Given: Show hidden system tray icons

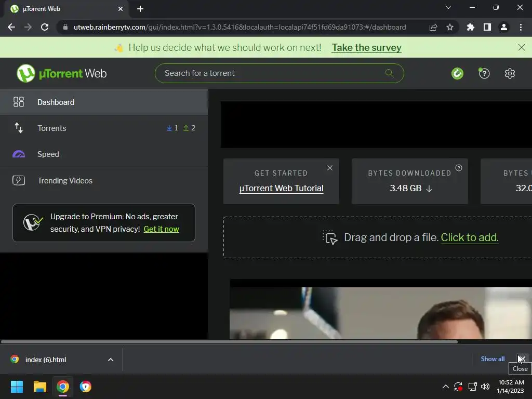Looking at the screenshot, I should pos(445,387).
